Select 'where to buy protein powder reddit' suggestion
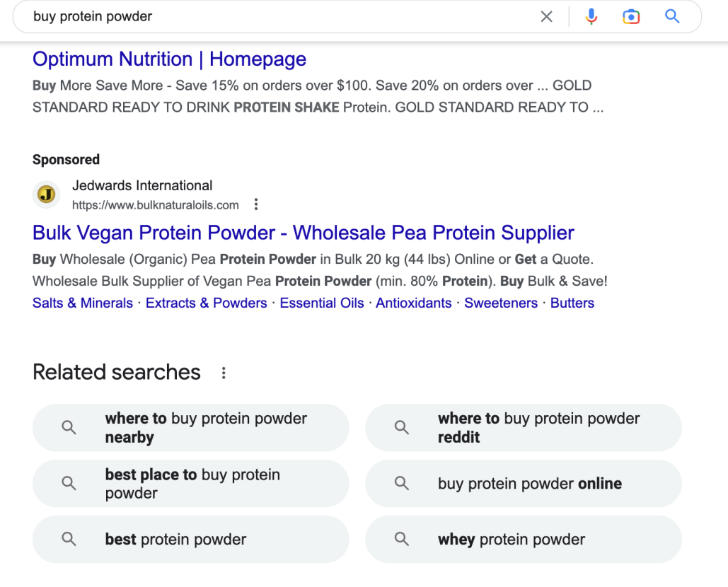 coord(524,428)
